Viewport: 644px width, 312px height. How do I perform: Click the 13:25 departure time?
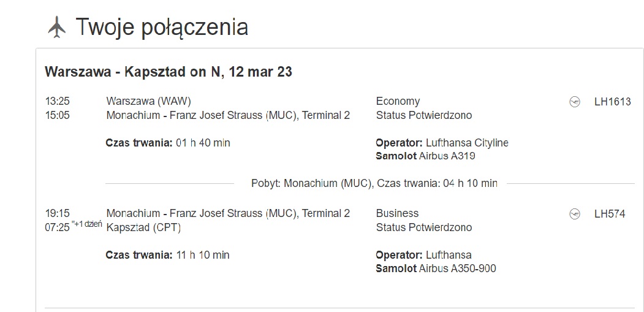click(x=57, y=101)
